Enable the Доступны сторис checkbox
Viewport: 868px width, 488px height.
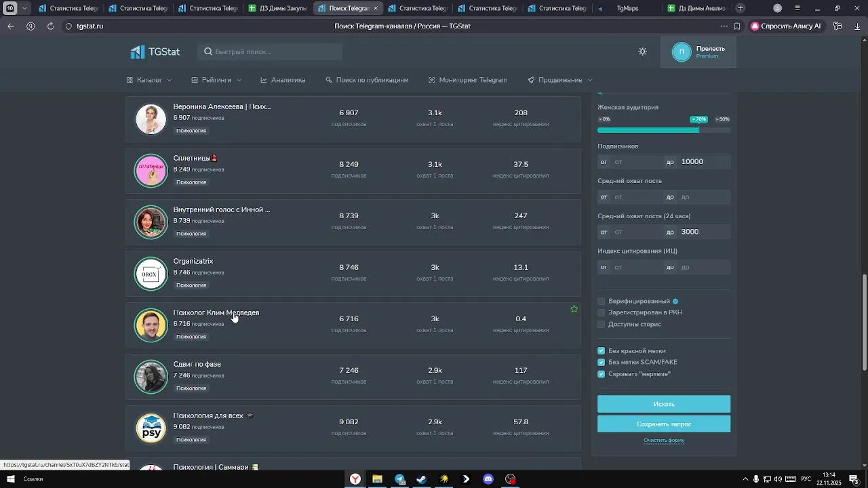tap(601, 324)
